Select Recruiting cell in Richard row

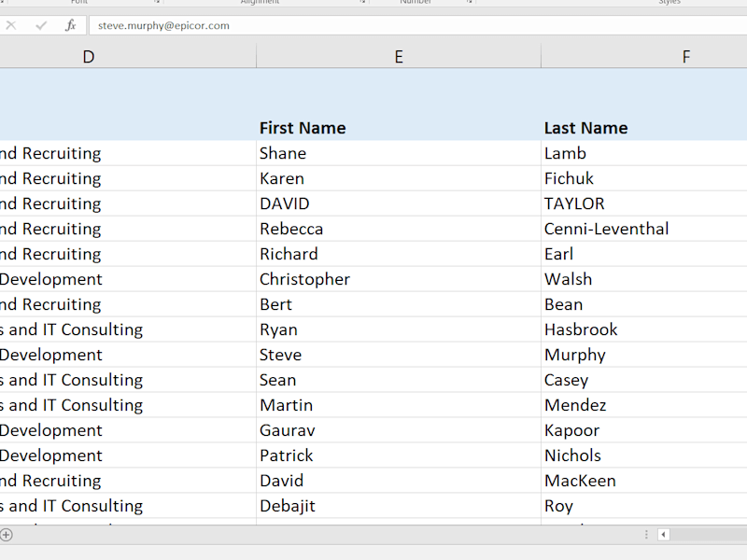point(128,254)
